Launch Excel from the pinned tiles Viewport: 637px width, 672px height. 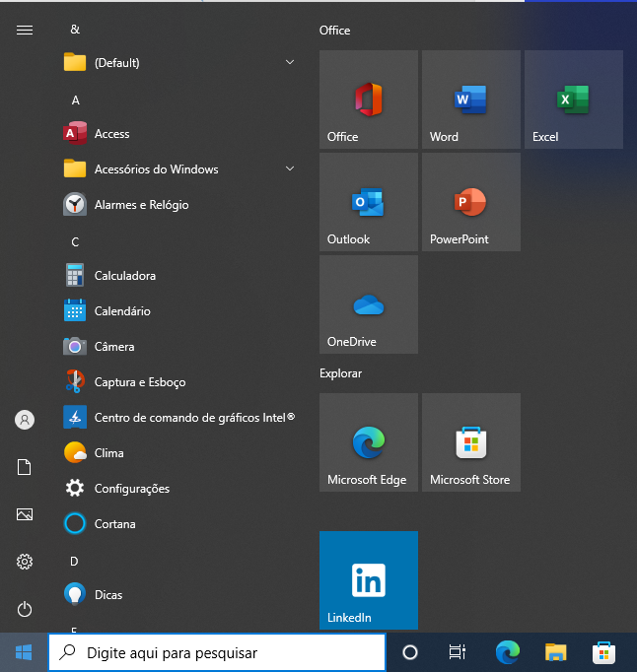coord(574,100)
